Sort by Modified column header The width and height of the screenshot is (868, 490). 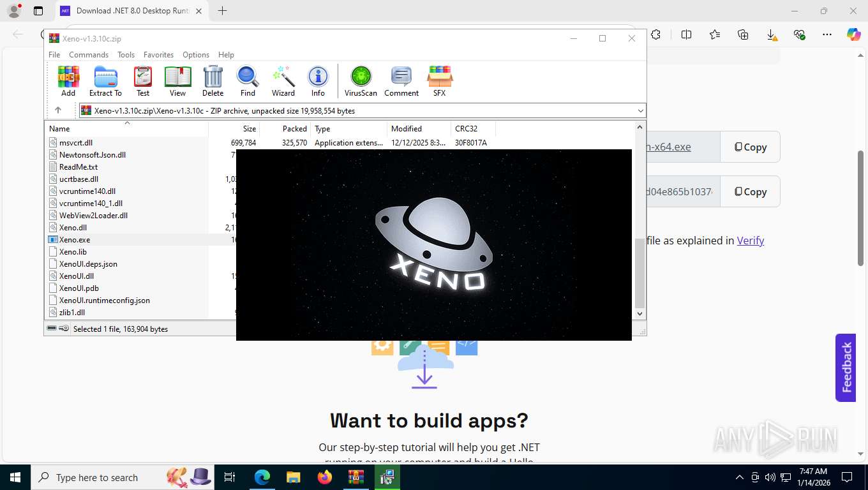tap(419, 129)
